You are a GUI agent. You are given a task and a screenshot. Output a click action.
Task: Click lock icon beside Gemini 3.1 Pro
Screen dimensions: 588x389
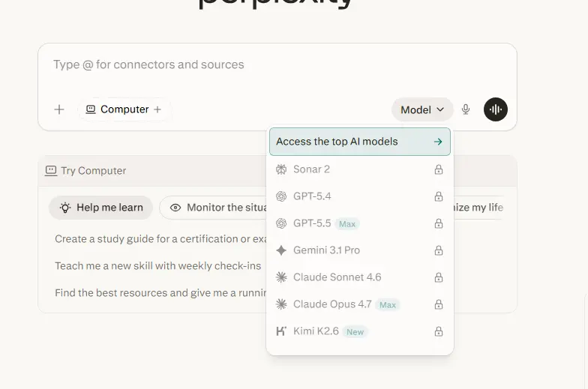click(x=438, y=250)
